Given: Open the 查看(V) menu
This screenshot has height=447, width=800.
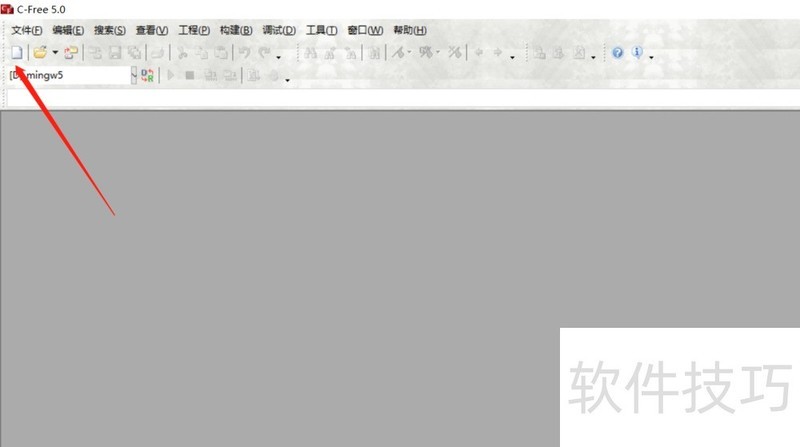Looking at the screenshot, I should coord(152,30).
